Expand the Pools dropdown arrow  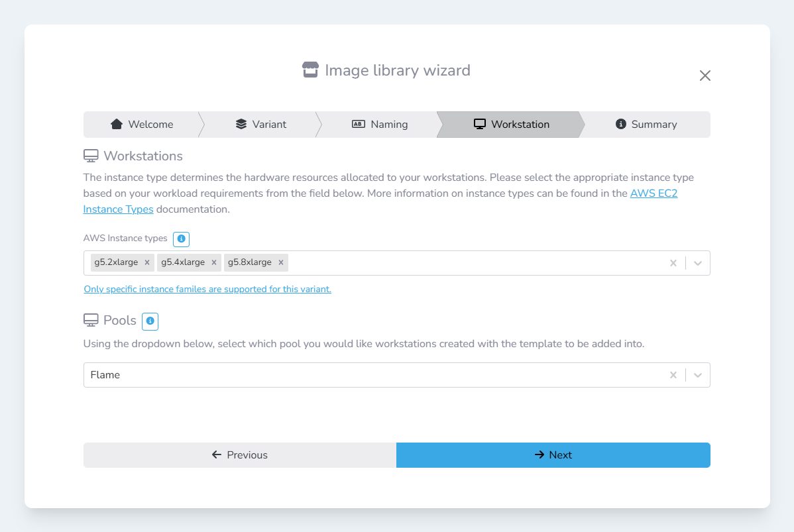tap(697, 375)
